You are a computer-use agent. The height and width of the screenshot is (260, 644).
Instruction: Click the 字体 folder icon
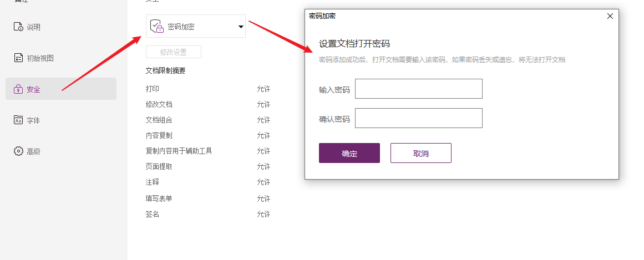[x=18, y=120]
